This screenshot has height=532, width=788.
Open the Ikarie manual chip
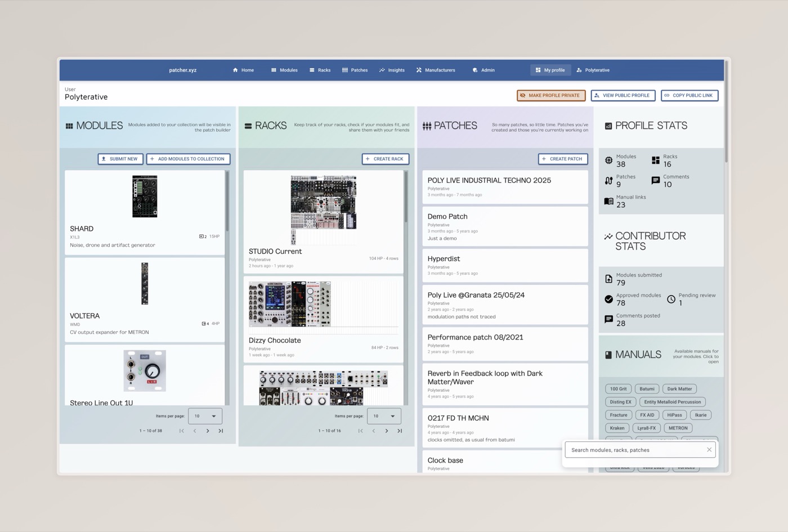click(701, 415)
